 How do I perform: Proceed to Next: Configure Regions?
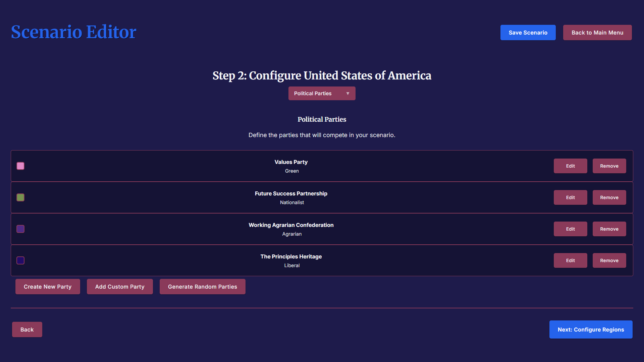(591, 329)
